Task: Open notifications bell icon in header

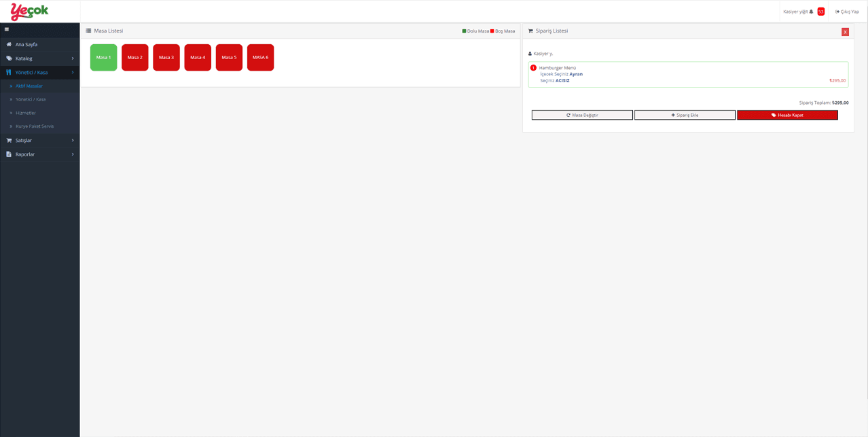Action: (x=811, y=12)
